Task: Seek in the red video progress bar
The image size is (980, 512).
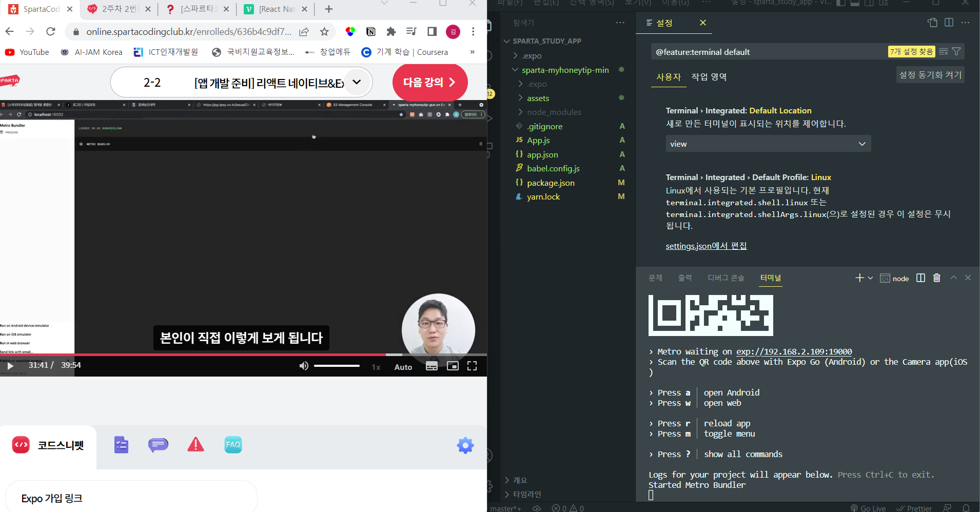Action: (243, 355)
